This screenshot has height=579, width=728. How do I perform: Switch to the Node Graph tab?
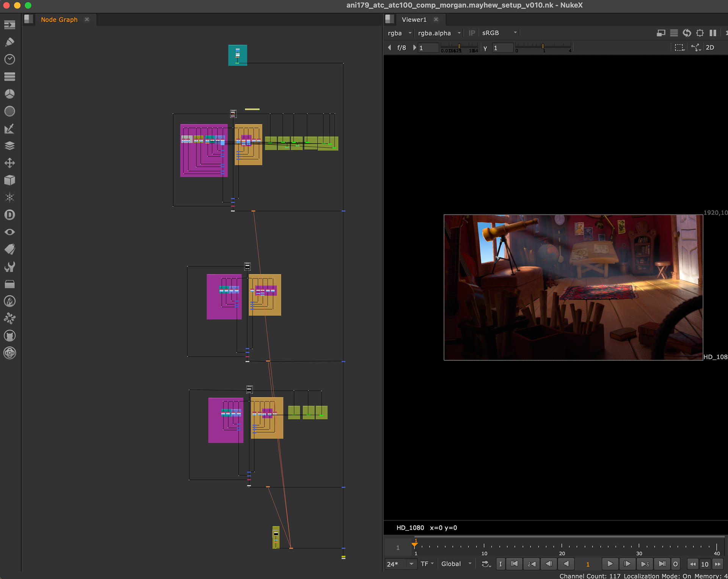(59, 20)
